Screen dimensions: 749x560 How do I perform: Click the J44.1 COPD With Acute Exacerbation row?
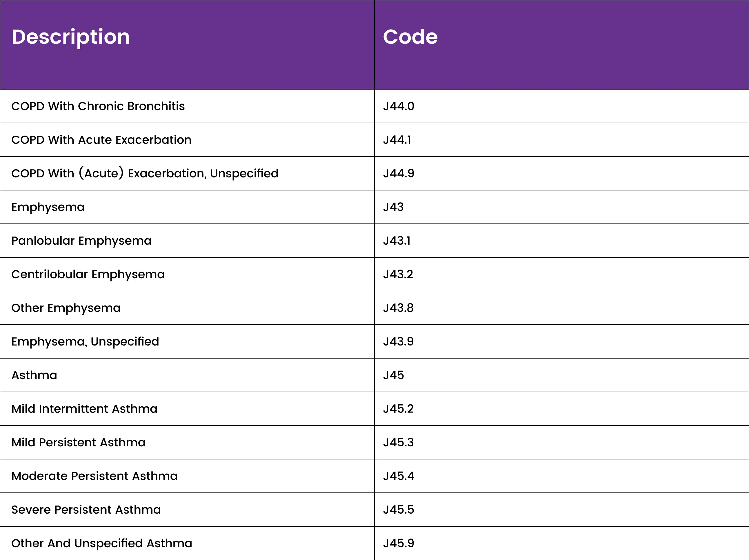point(374,140)
